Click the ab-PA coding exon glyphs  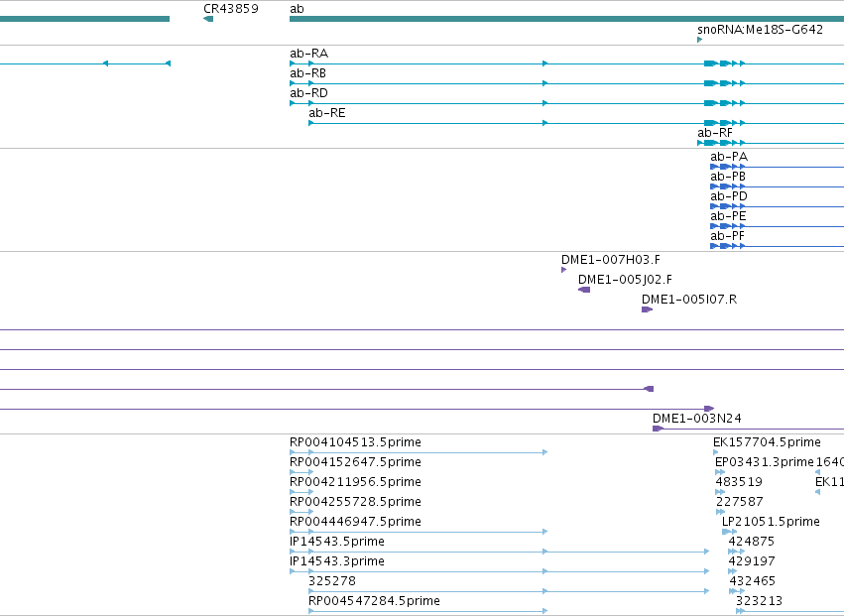click(x=728, y=167)
